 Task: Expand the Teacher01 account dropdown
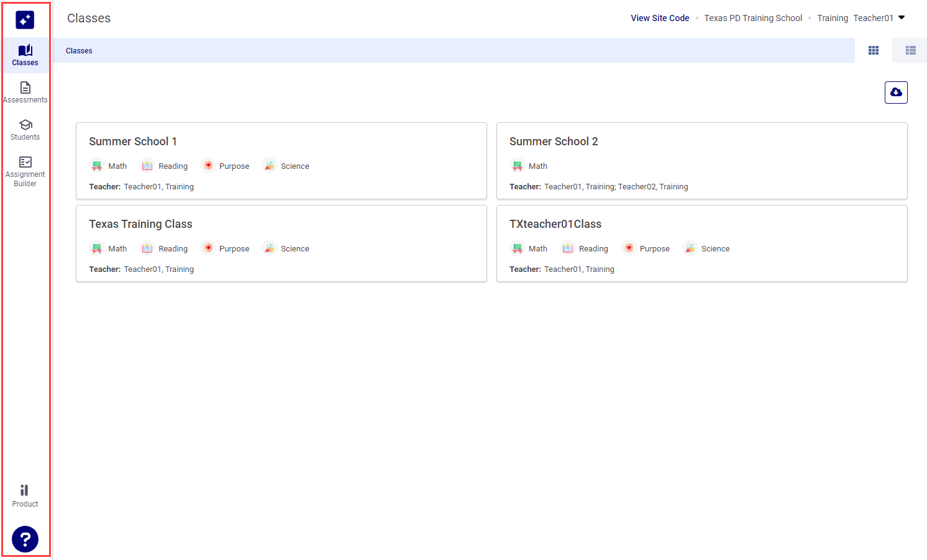point(880,18)
